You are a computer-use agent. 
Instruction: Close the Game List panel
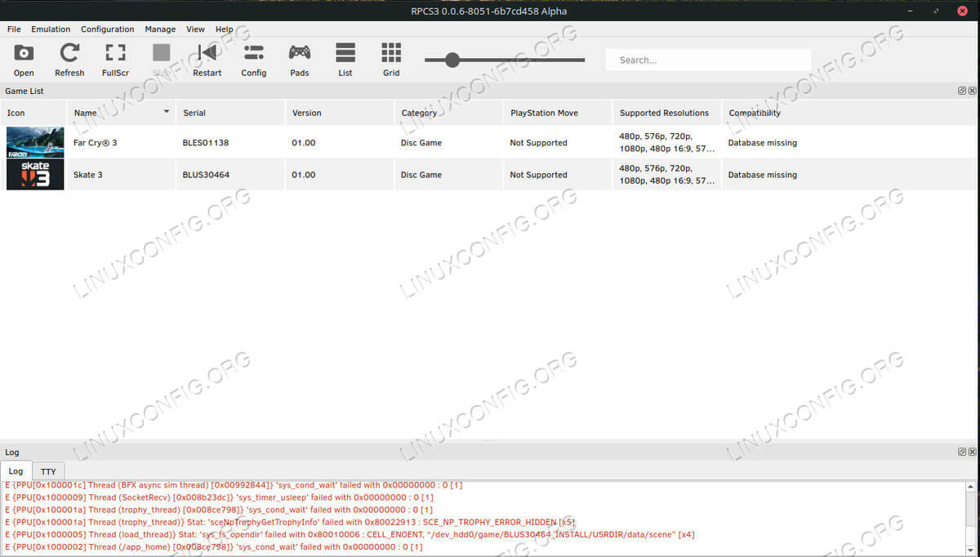[x=972, y=91]
